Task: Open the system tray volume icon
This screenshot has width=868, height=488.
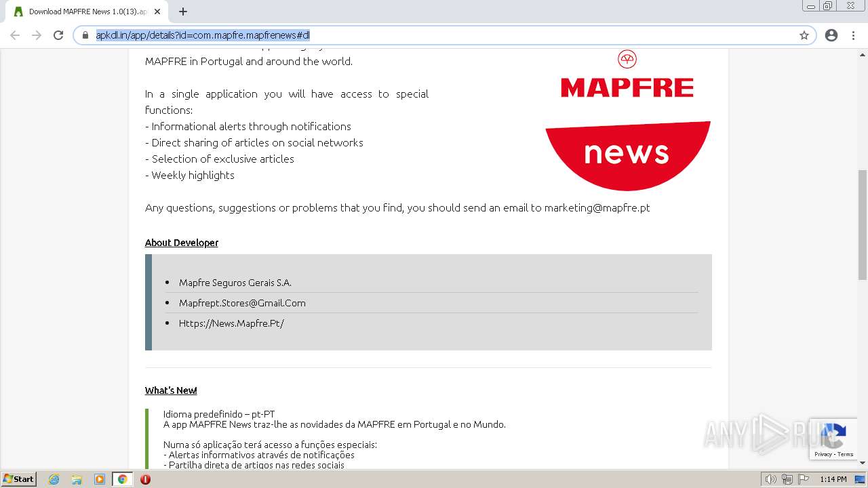Action: (771, 479)
